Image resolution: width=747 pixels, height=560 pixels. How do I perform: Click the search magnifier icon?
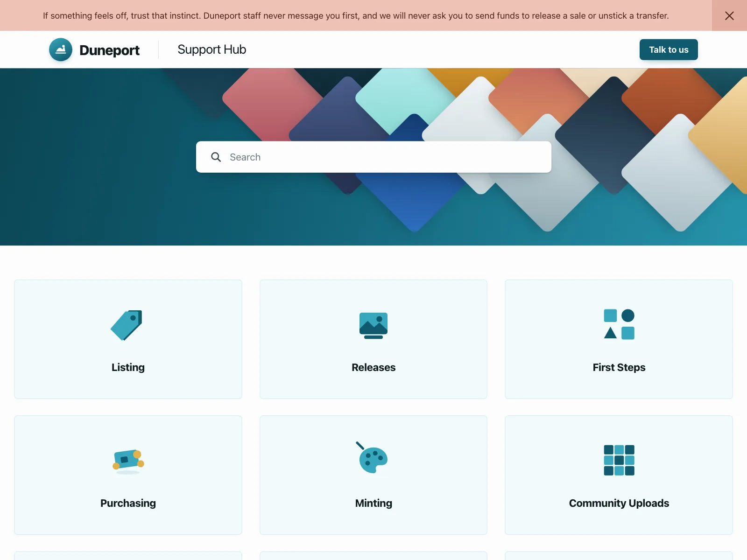216,157
